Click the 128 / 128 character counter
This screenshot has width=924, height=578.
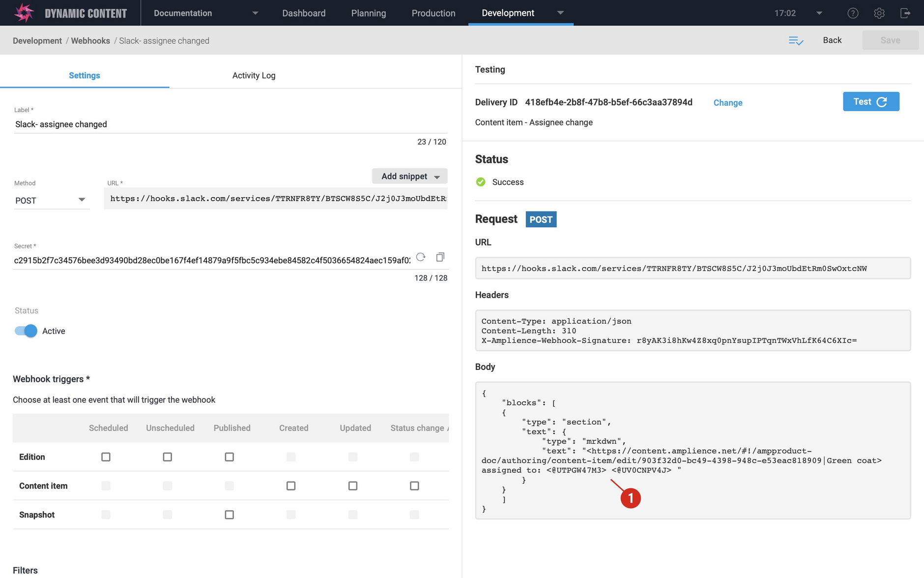(x=431, y=278)
